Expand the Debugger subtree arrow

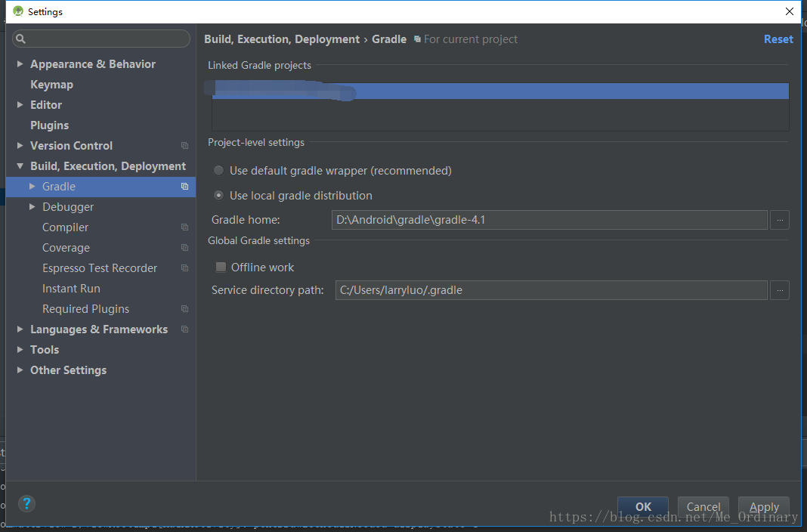(32, 207)
